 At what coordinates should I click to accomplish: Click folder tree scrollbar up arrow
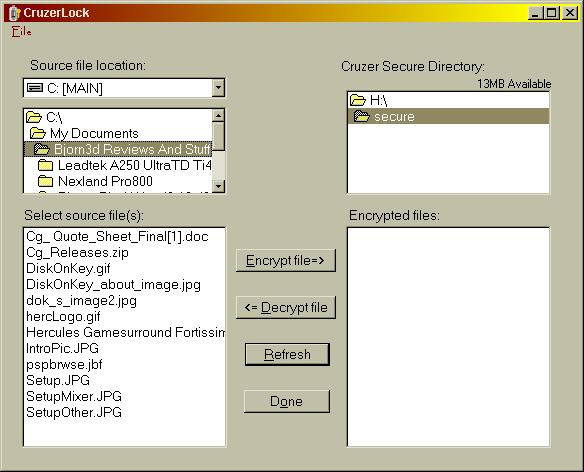[x=218, y=115]
